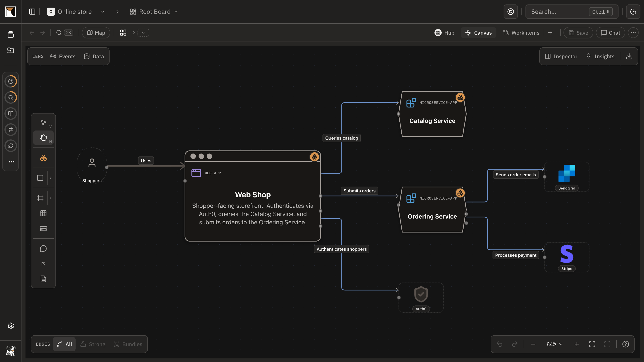This screenshot has height=362, width=644.
Task: Zoom out with the minus button
Action: (533, 344)
